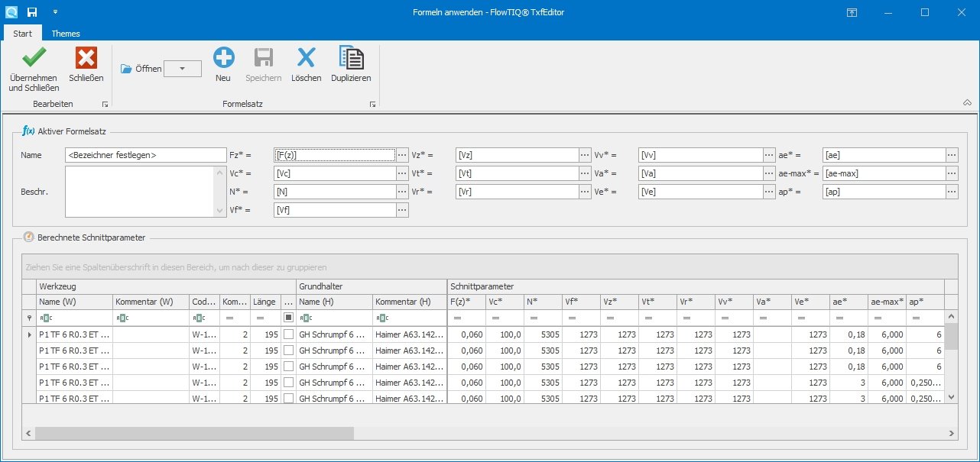Image resolution: width=980 pixels, height=462 pixels.
Task: Open the ellipsis editor next to Fz* field
Action: [x=402, y=155]
